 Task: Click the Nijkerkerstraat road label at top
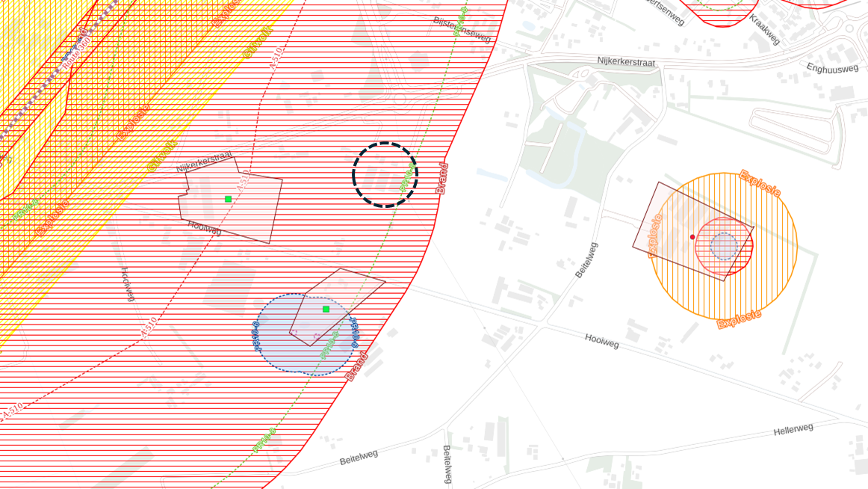tap(626, 61)
